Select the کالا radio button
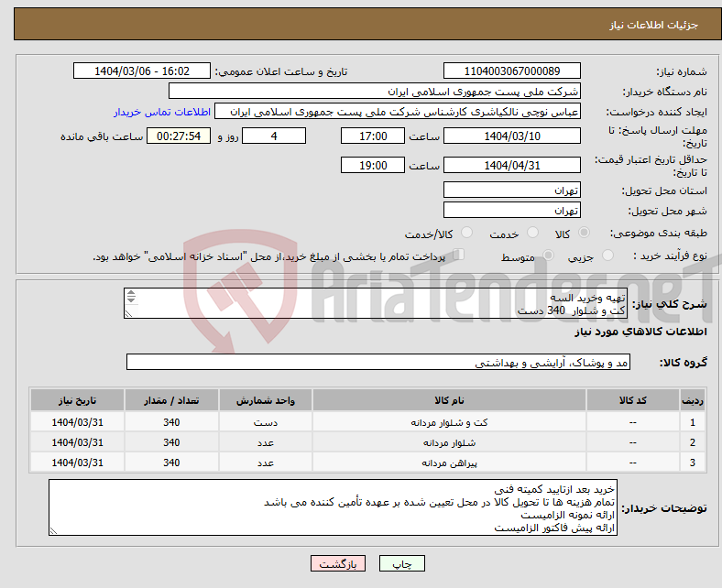 584,233
